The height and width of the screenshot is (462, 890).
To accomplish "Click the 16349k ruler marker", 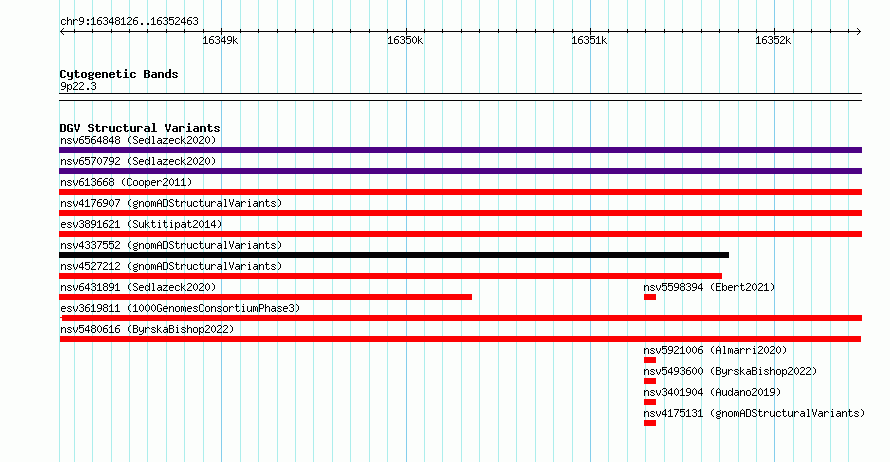I will pyautogui.click(x=220, y=40).
